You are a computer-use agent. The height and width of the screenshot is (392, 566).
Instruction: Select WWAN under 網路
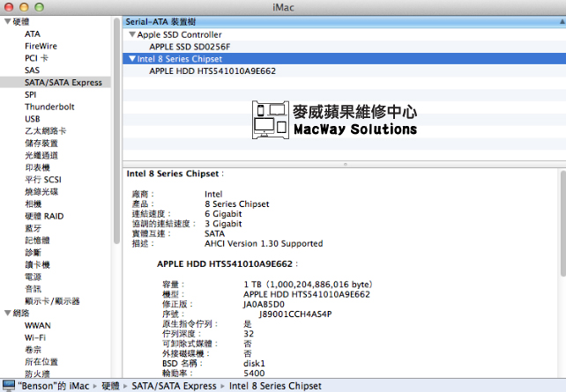38,325
